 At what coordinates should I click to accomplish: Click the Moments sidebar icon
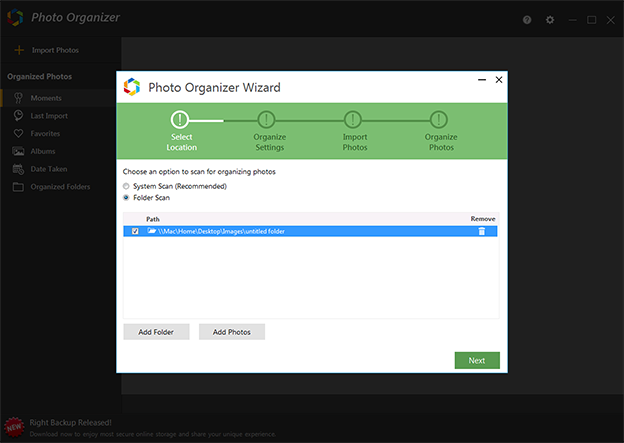[x=18, y=98]
